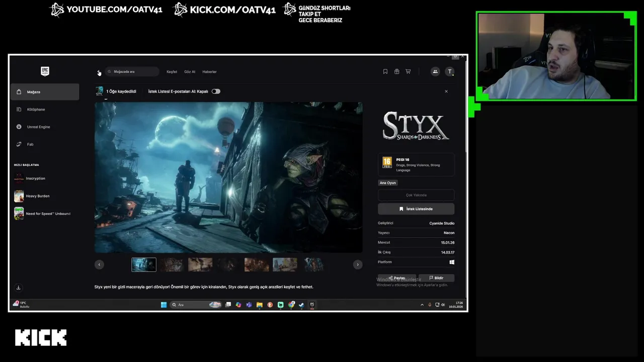Screen dimensions: 644x362
Task: Open the T profile avatar menu
Action: pos(450,71)
